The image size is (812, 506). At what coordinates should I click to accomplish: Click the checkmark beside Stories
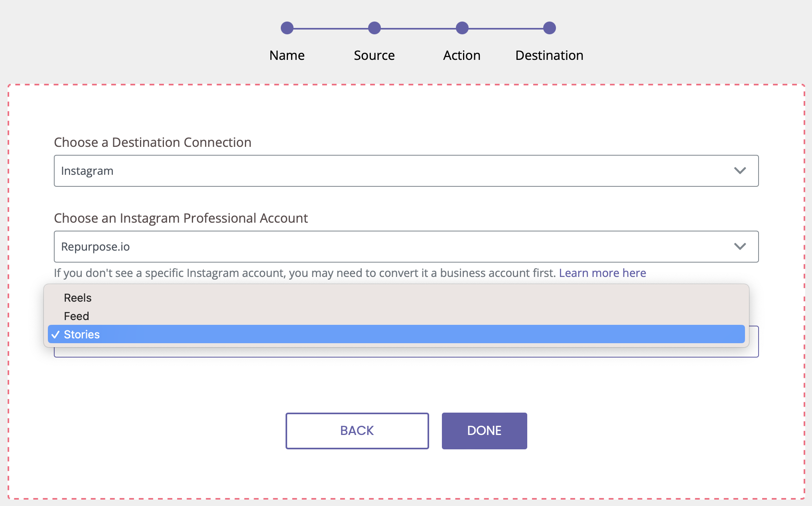coord(55,334)
